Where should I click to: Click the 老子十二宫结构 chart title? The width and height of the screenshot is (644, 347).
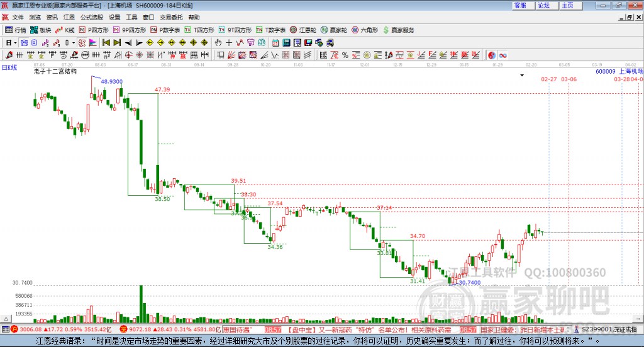pyautogui.click(x=55, y=71)
